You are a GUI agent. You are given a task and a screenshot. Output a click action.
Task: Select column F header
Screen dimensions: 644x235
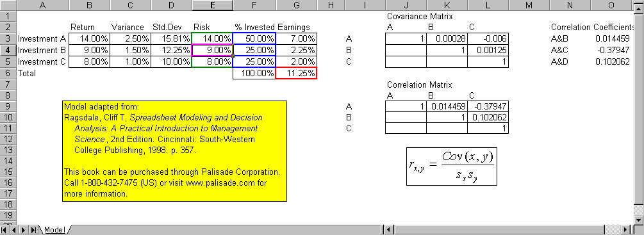[254, 5]
